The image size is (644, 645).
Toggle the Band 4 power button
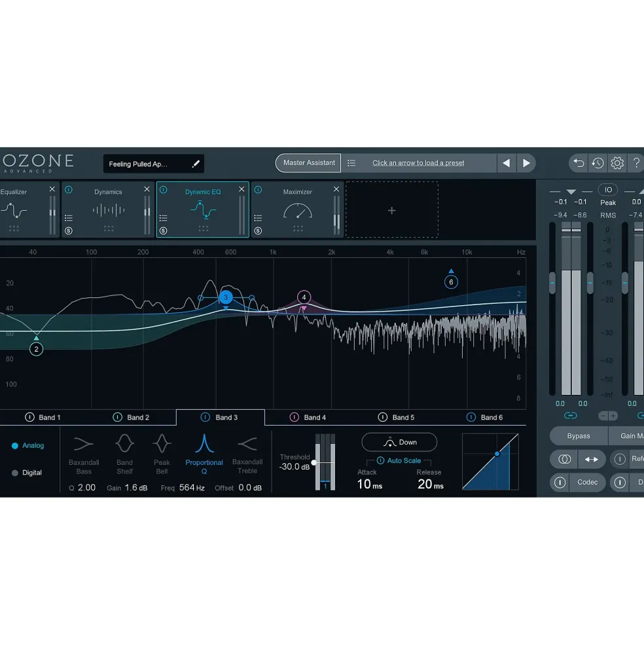point(295,417)
